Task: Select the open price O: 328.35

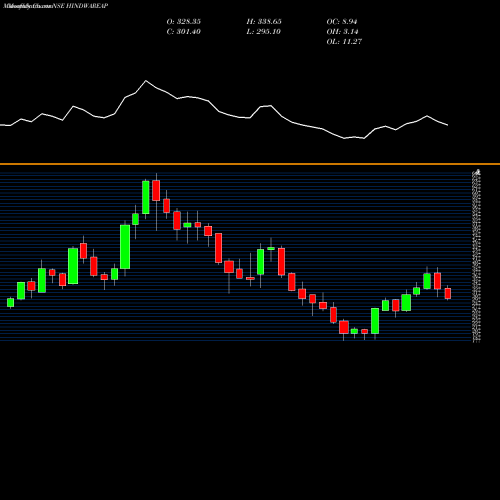Action: (184, 22)
